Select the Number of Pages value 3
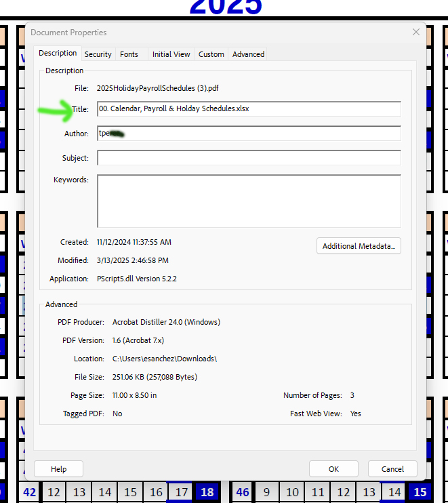Viewport: 448px width, 503px height. coord(352,395)
